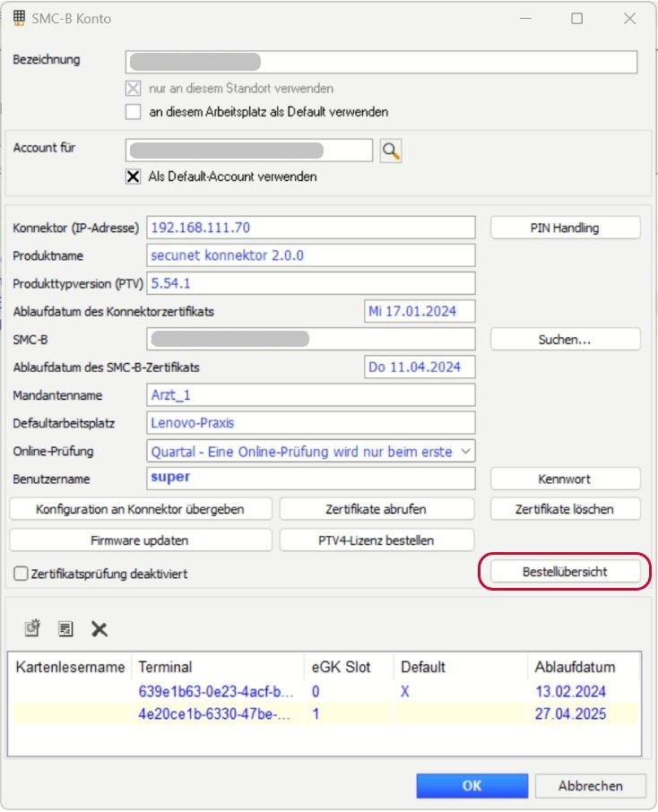Open PIN Handling
Screen dimensions: 658x812
tap(565, 228)
